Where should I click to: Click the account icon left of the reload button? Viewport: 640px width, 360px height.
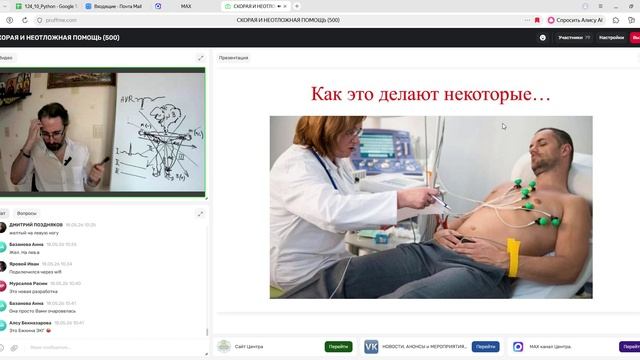point(9,20)
